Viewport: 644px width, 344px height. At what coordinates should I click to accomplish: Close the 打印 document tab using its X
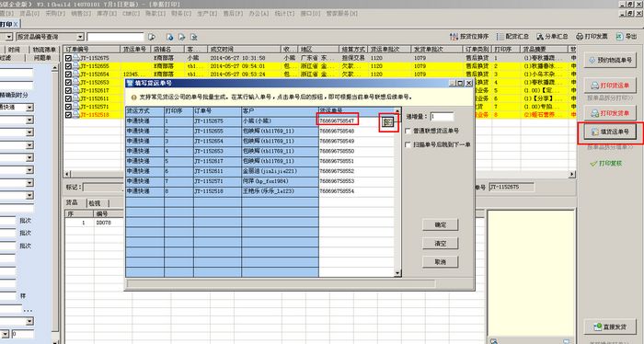16,24
